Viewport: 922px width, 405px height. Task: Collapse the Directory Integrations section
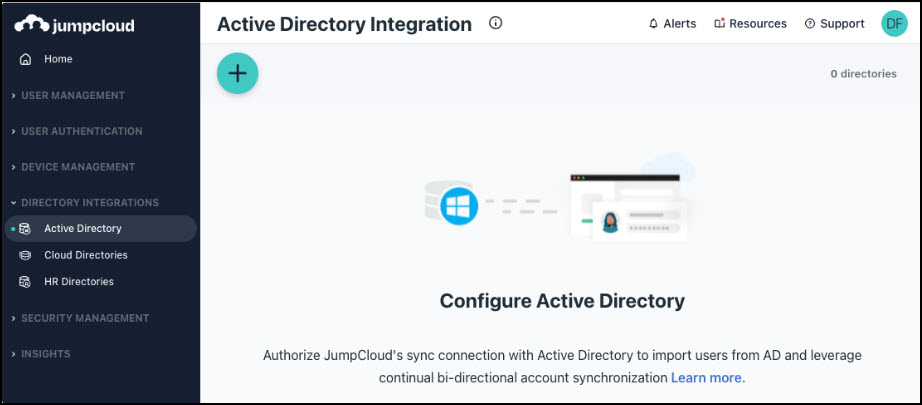click(89, 203)
